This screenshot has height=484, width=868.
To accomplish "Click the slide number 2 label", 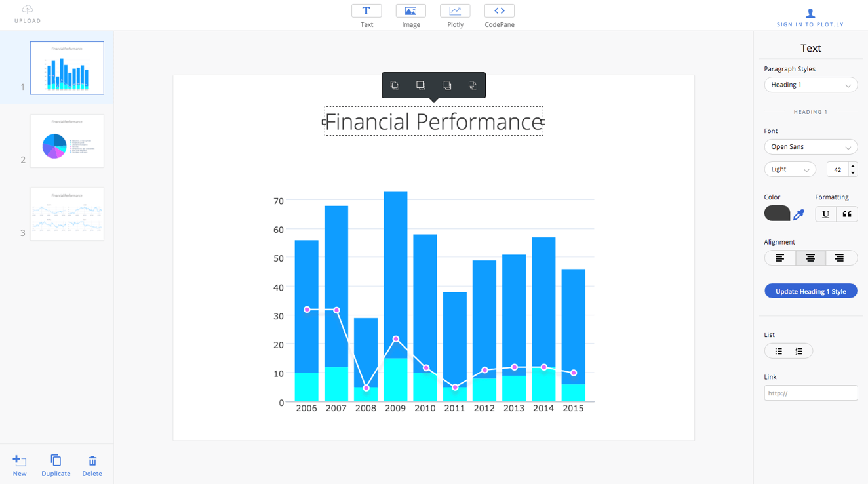I will (x=23, y=160).
